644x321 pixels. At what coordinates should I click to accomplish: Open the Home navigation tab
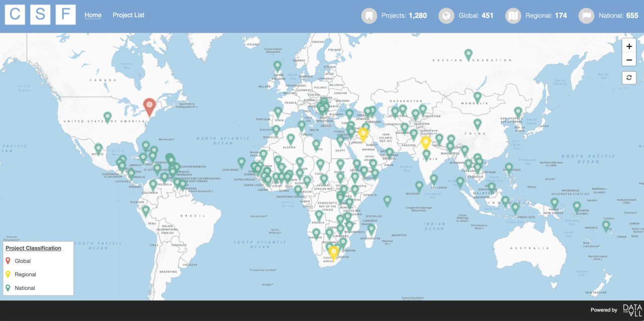coord(93,15)
